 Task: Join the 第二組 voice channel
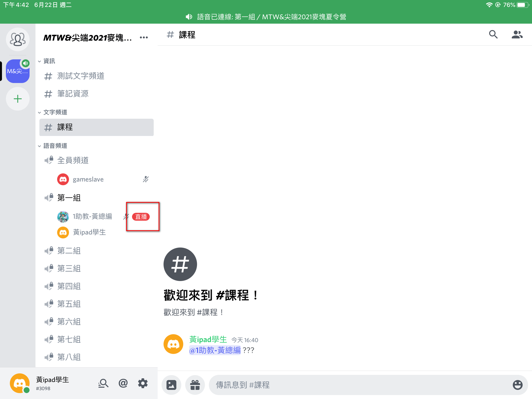(69, 251)
